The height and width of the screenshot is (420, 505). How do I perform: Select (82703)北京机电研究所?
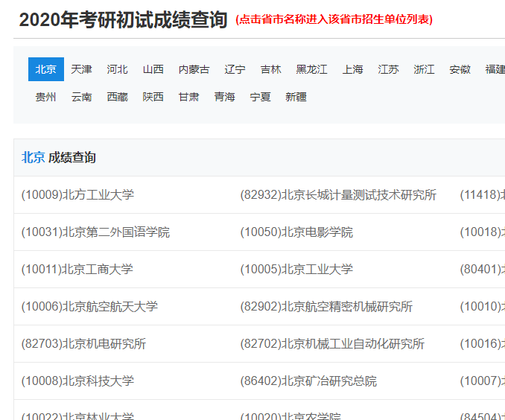83,344
